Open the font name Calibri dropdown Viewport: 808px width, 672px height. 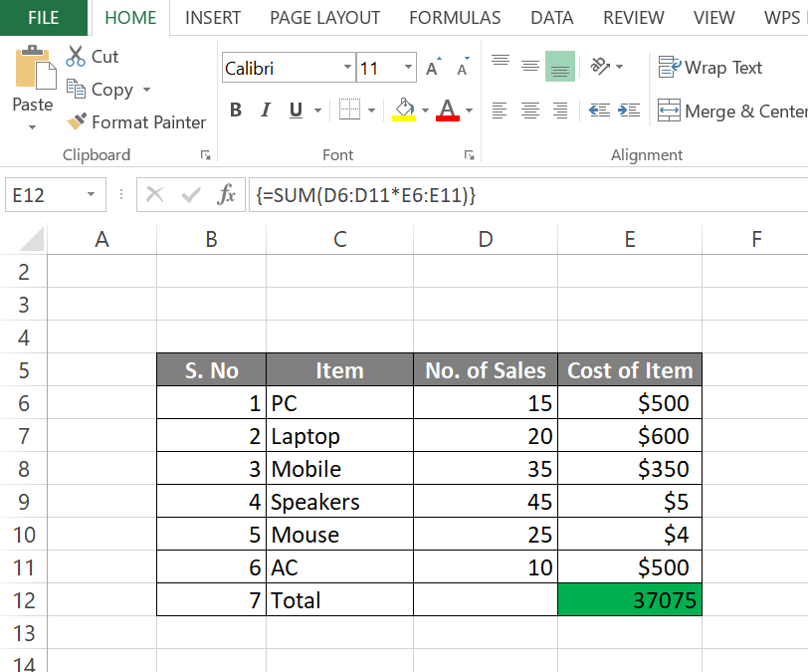point(347,69)
